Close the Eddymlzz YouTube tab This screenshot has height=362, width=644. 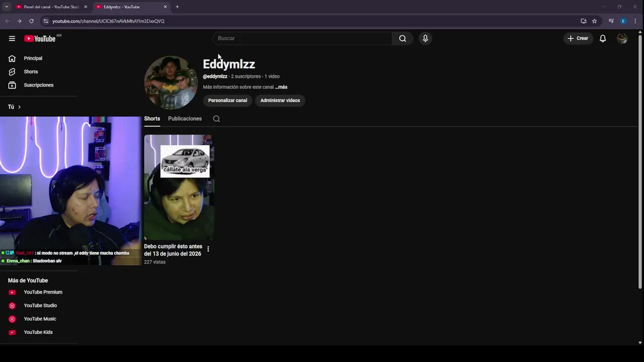165,7
